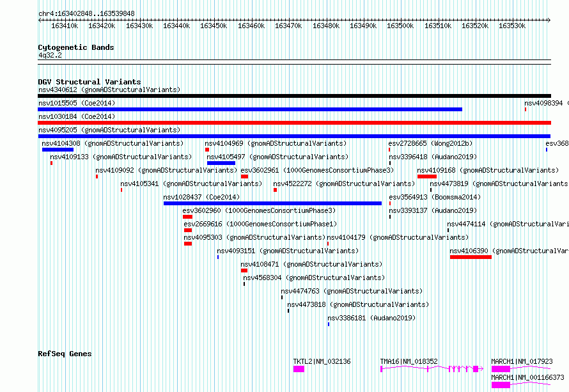Open the nsv4109133 variant label
The width and height of the screenshot is (569, 392).
tap(121, 157)
